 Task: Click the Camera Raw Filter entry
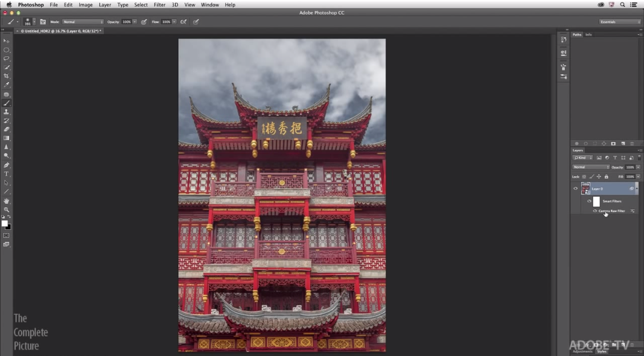pos(612,211)
